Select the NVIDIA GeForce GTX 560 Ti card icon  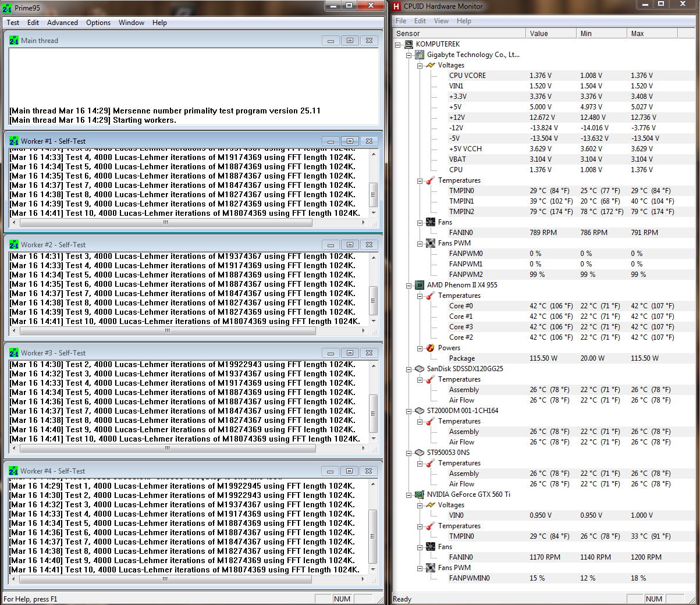pyautogui.click(x=420, y=494)
